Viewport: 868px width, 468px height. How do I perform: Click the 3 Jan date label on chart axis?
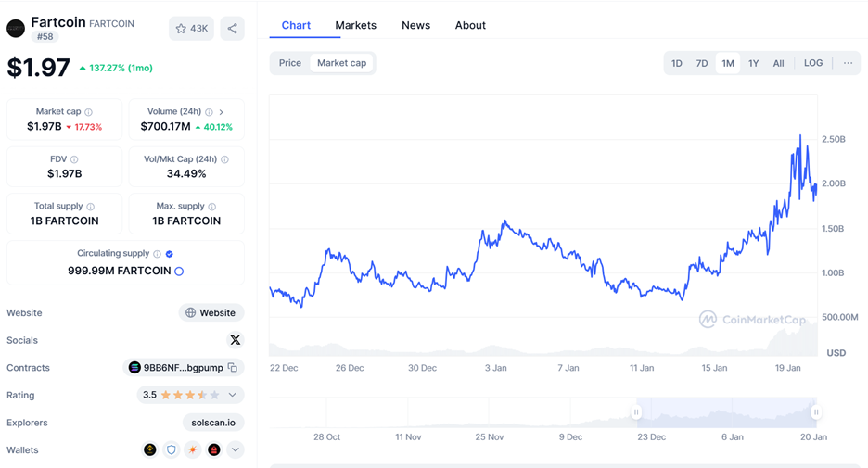click(495, 368)
